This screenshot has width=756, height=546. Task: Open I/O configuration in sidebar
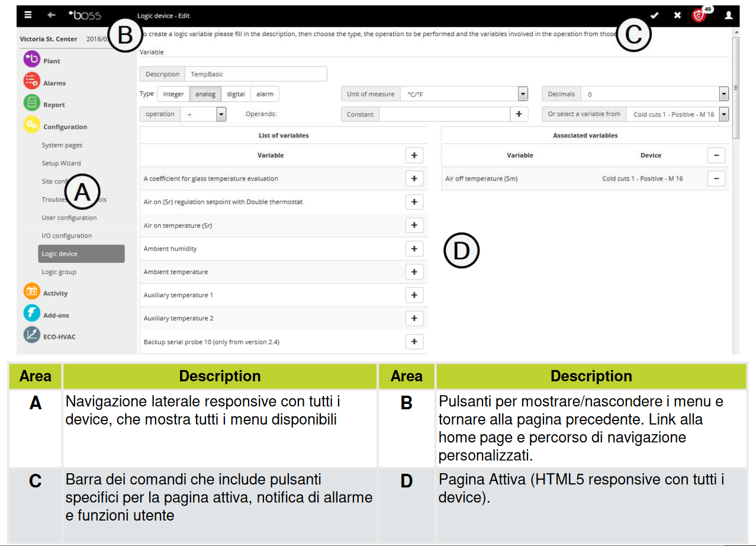(x=67, y=236)
